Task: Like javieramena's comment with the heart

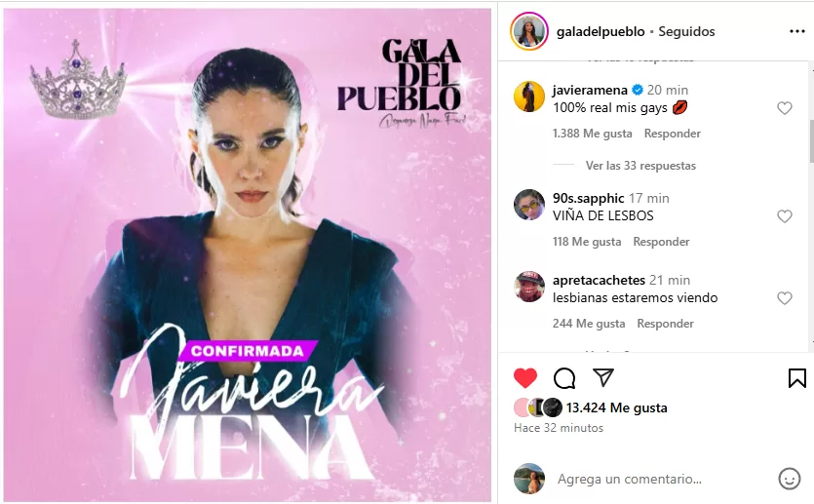Action: coord(785,108)
